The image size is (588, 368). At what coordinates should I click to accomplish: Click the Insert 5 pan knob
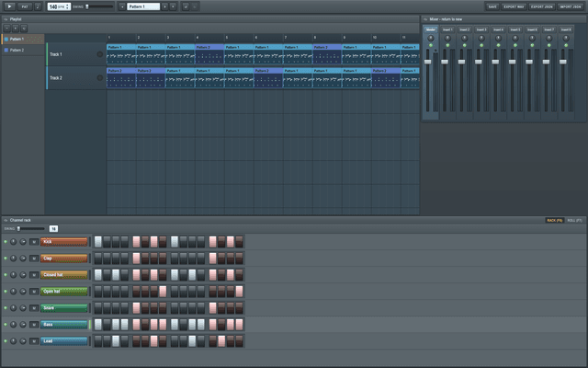tap(515, 39)
